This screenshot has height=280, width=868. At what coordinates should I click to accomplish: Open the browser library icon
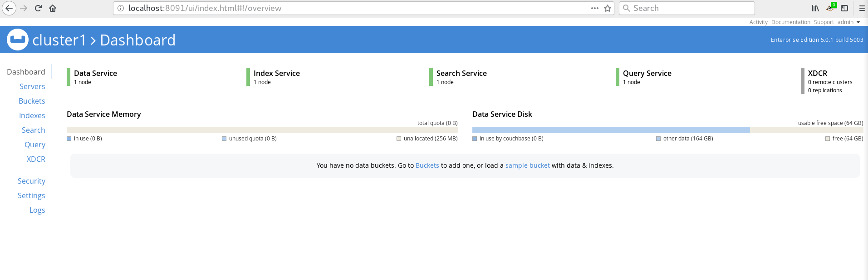[x=815, y=8]
